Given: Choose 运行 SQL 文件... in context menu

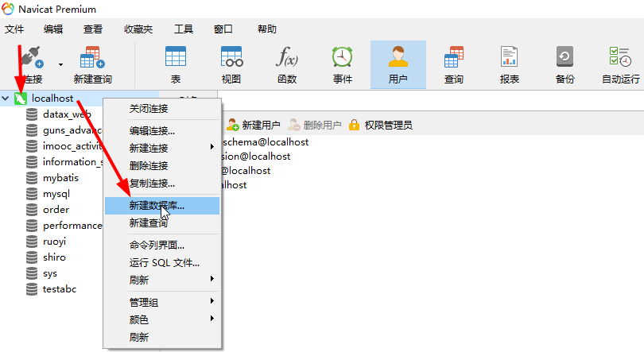Looking at the screenshot, I should [162, 263].
